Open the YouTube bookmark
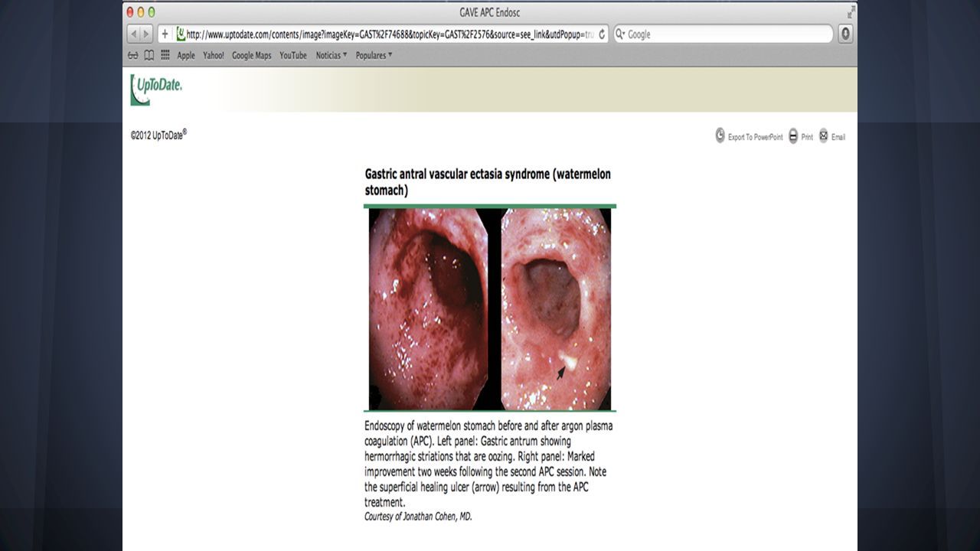 point(293,55)
